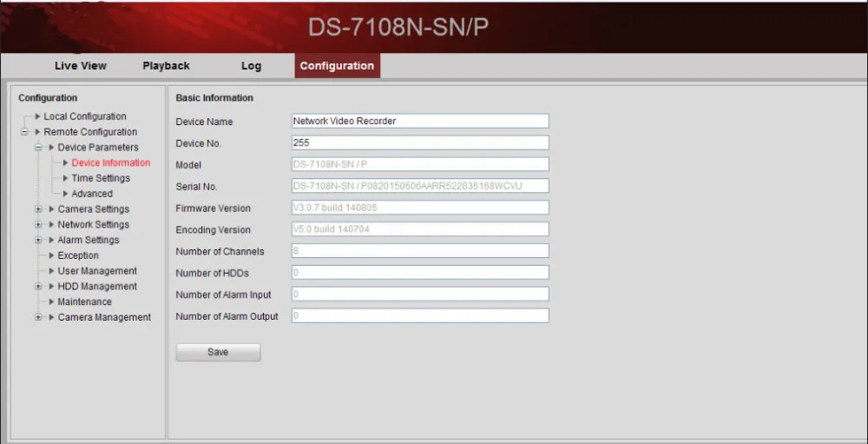Select Device Information in the tree
Viewport: 868px width, 444px height.
(x=111, y=162)
